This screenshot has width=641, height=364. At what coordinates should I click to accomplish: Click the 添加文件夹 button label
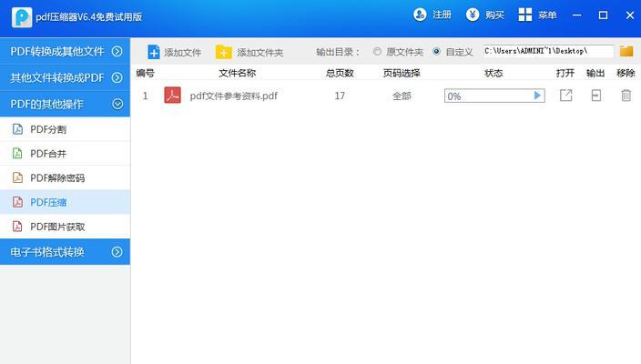tap(260, 53)
